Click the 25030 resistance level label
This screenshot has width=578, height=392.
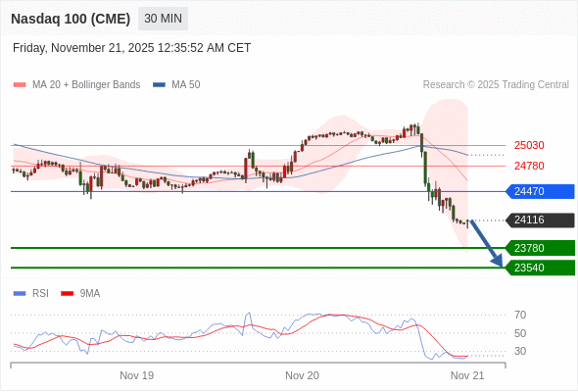[529, 145]
